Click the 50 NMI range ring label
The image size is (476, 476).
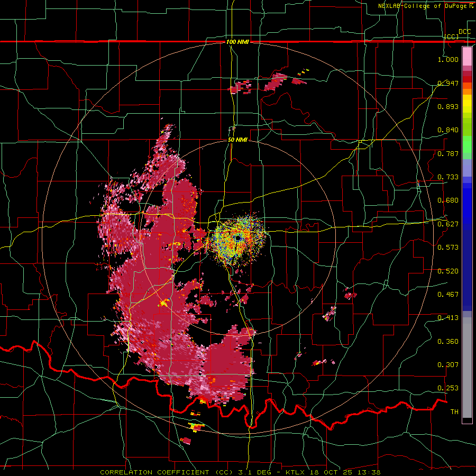click(x=237, y=140)
